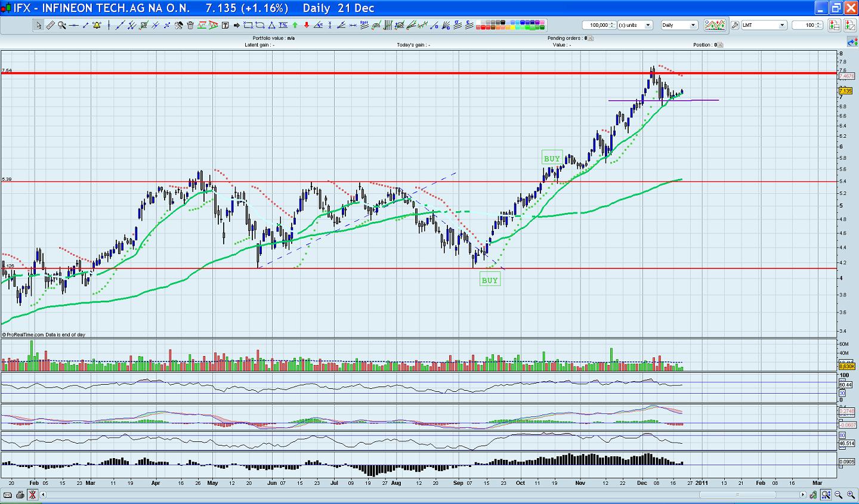Screen dimensions: 859x504
Task: Open order settings wrench icon
Action: pyautogui.click(x=735, y=25)
